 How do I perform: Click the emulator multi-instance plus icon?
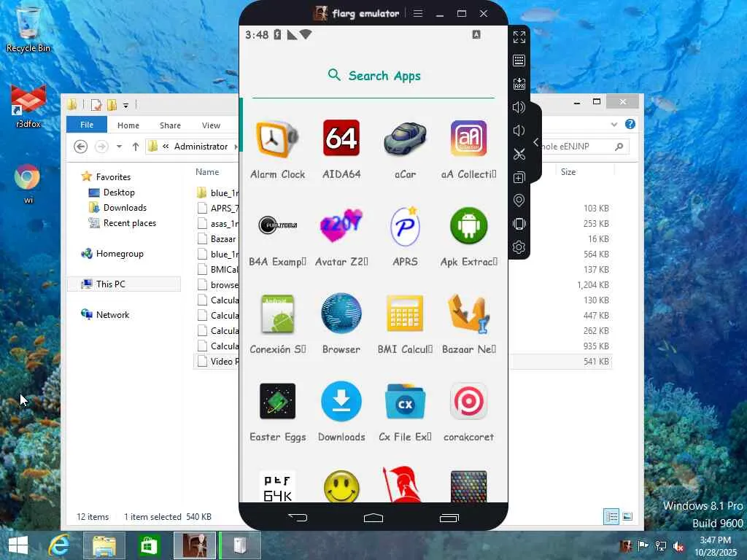[x=519, y=177]
